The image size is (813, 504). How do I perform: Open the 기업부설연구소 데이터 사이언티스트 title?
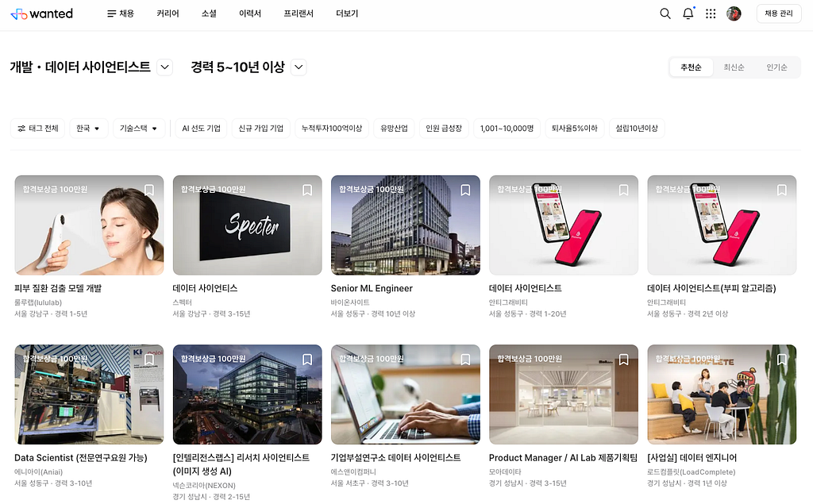pos(395,458)
